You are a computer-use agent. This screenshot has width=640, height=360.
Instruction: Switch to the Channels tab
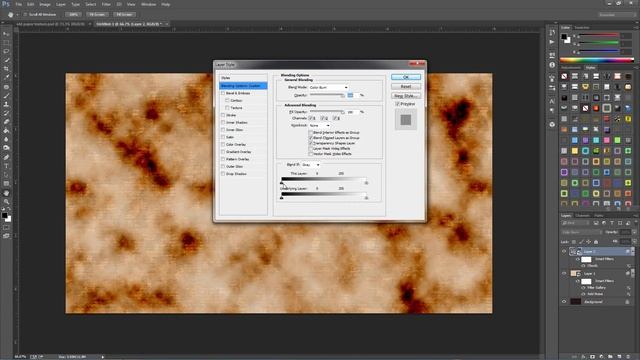click(582, 216)
